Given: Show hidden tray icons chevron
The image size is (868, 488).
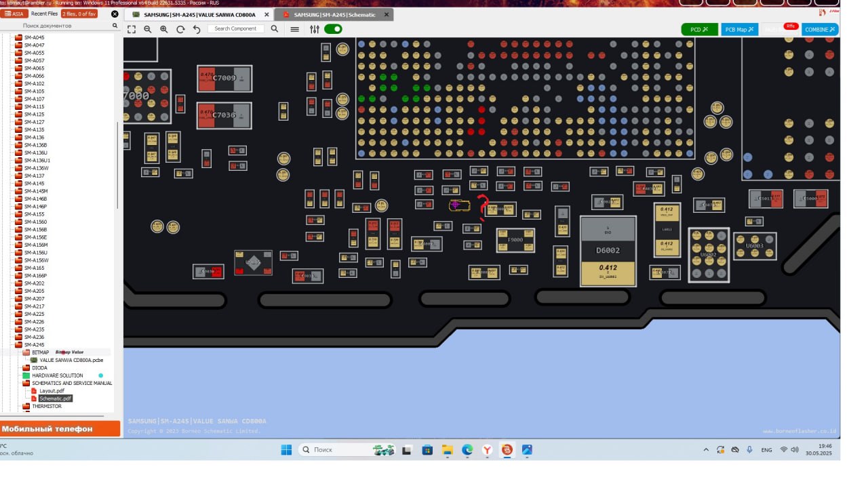Looking at the screenshot, I should point(706,449).
